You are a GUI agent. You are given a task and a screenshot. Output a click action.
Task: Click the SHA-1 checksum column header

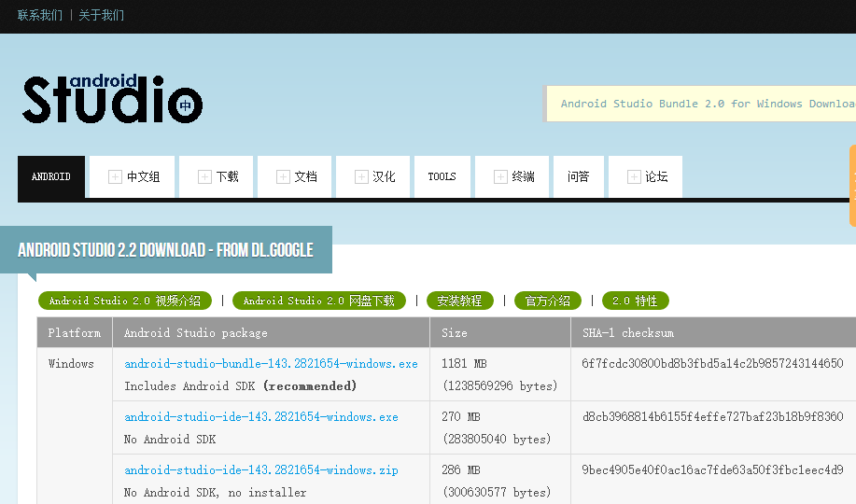[713, 332]
